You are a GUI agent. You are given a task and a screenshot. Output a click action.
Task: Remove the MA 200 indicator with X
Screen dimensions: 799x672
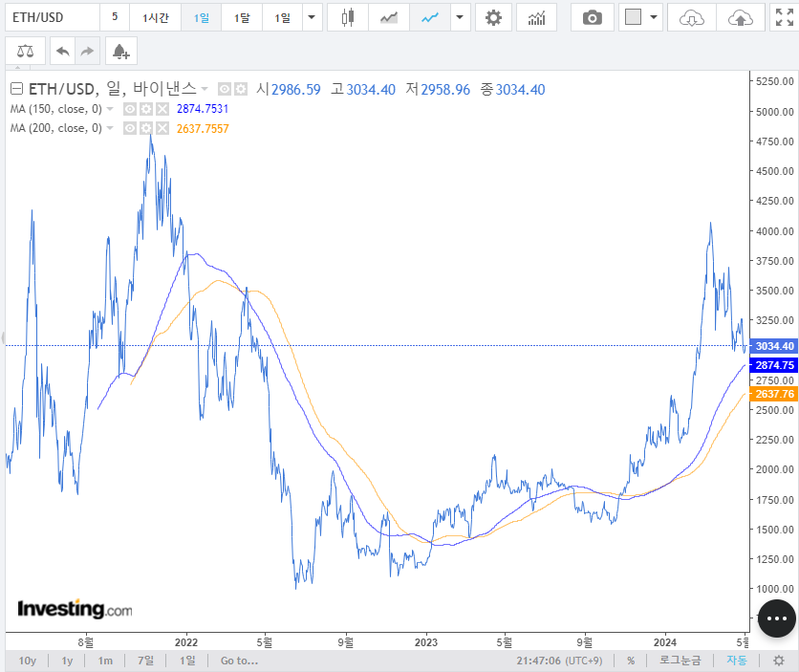coord(162,128)
